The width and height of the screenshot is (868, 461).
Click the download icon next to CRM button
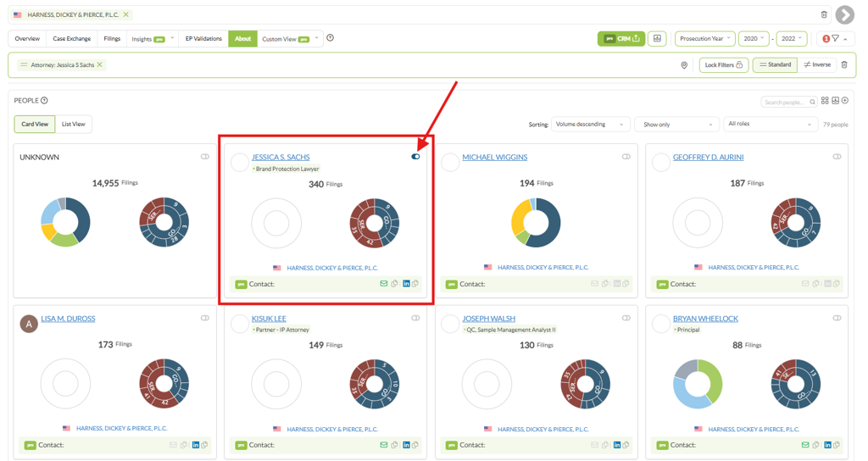click(x=657, y=39)
